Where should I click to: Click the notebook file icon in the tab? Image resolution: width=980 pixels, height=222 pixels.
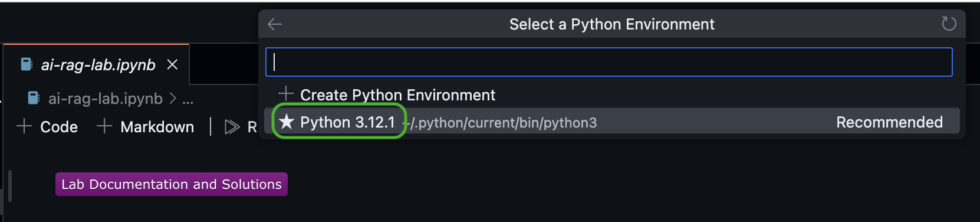click(x=27, y=64)
